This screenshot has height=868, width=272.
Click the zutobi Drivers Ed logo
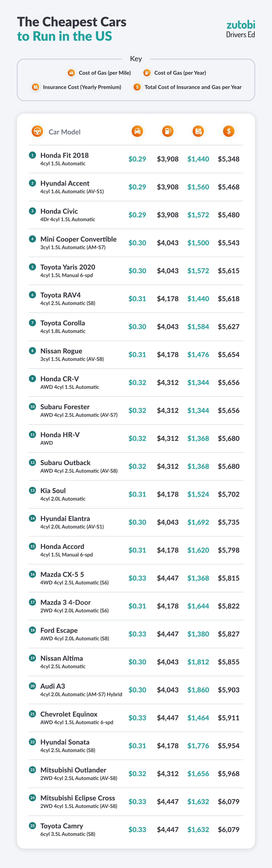240,29
